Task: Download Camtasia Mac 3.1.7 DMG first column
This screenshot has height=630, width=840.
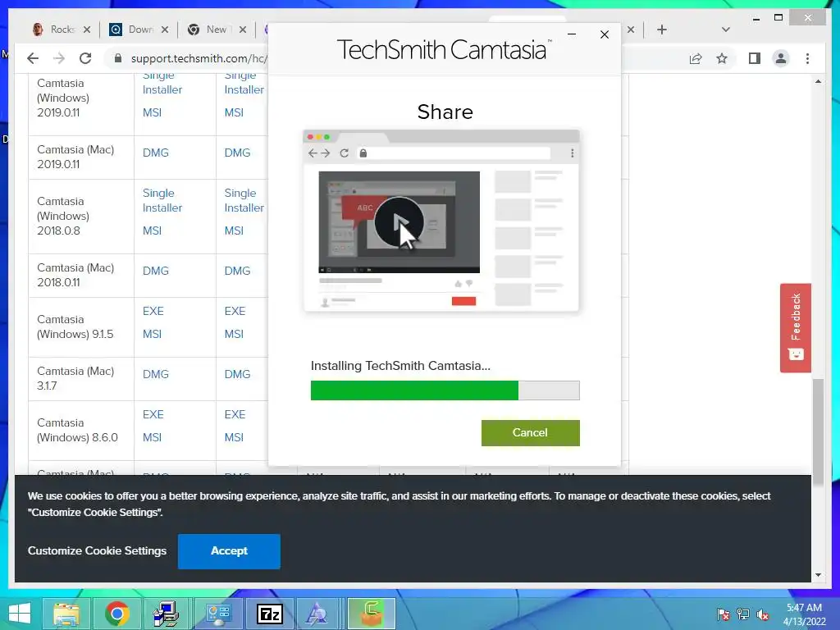Action: coord(156,374)
